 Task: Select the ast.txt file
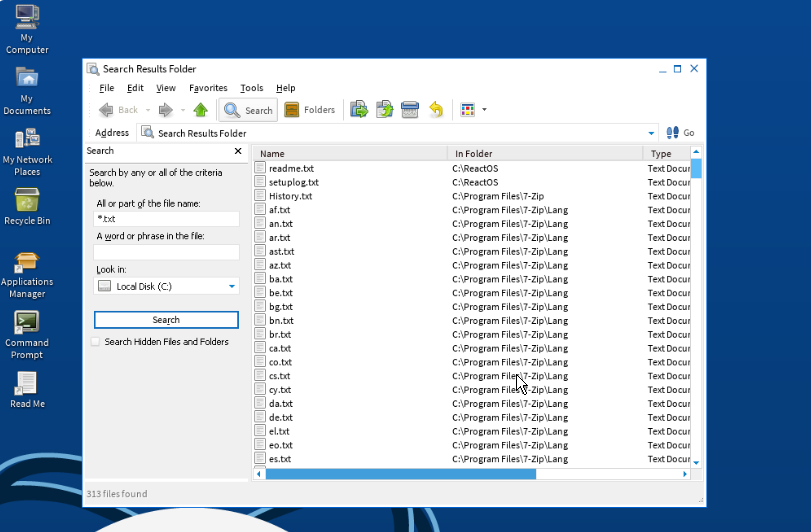tap(281, 251)
